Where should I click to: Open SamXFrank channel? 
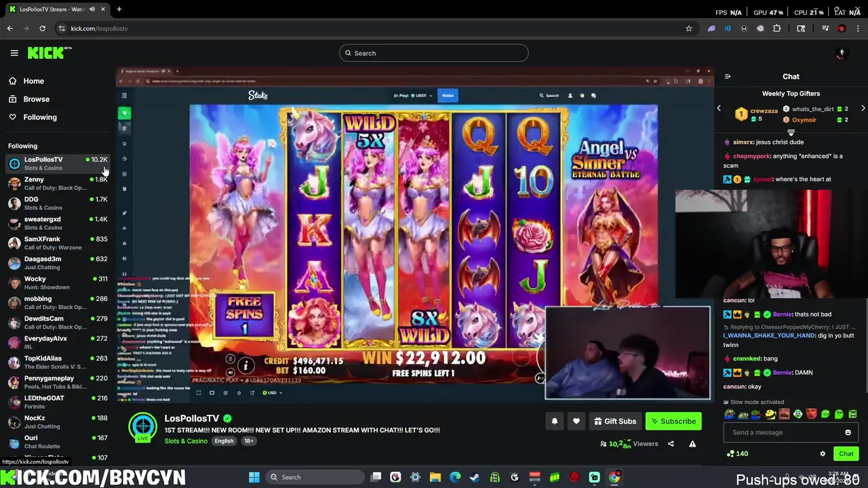[x=57, y=243]
